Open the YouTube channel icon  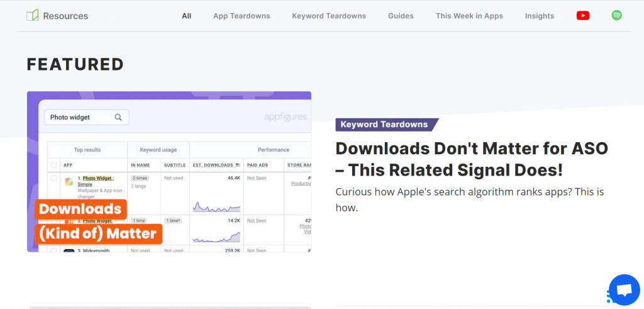(x=583, y=16)
